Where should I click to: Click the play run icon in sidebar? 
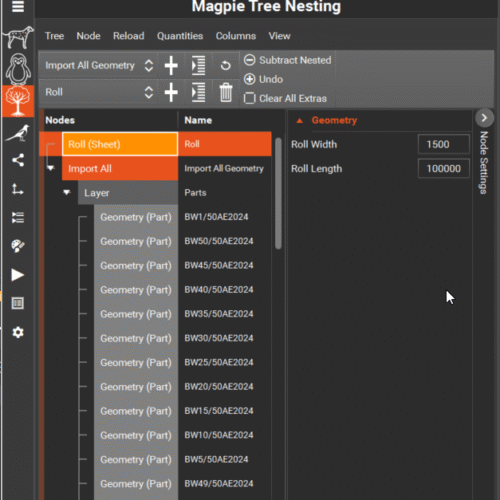pos(18,275)
